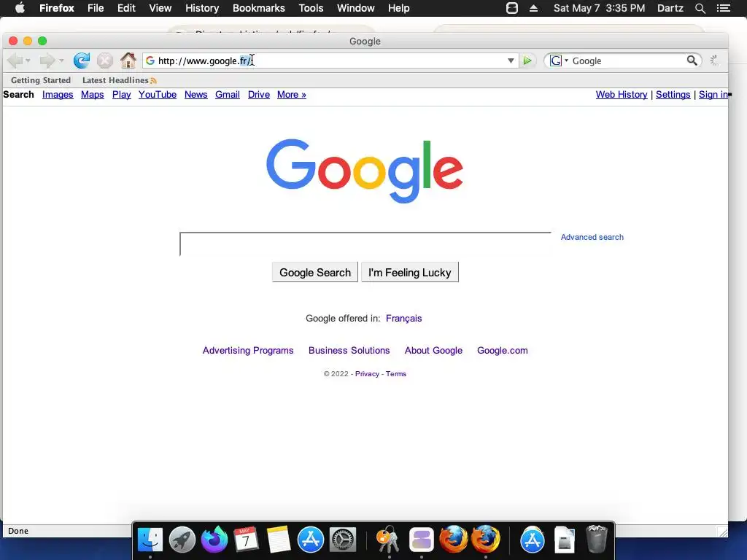Reload the page with the refresh icon
The width and height of the screenshot is (747, 560).
point(82,61)
